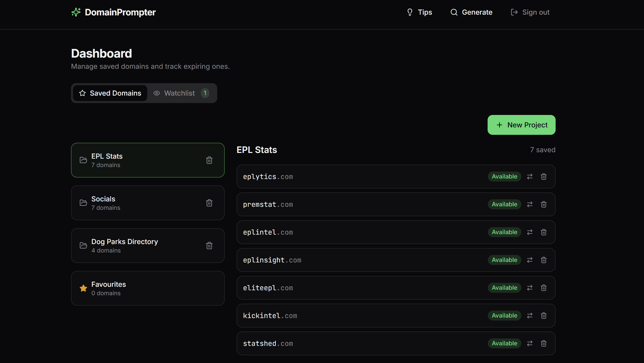Select the Saved Domains tab
The height and width of the screenshot is (363, 644).
tap(110, 93)
